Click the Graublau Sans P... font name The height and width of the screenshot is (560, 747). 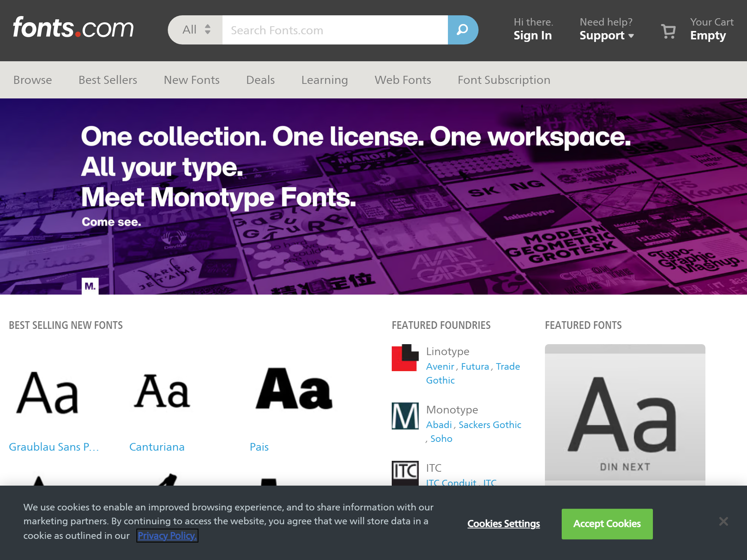coord(54,447)
